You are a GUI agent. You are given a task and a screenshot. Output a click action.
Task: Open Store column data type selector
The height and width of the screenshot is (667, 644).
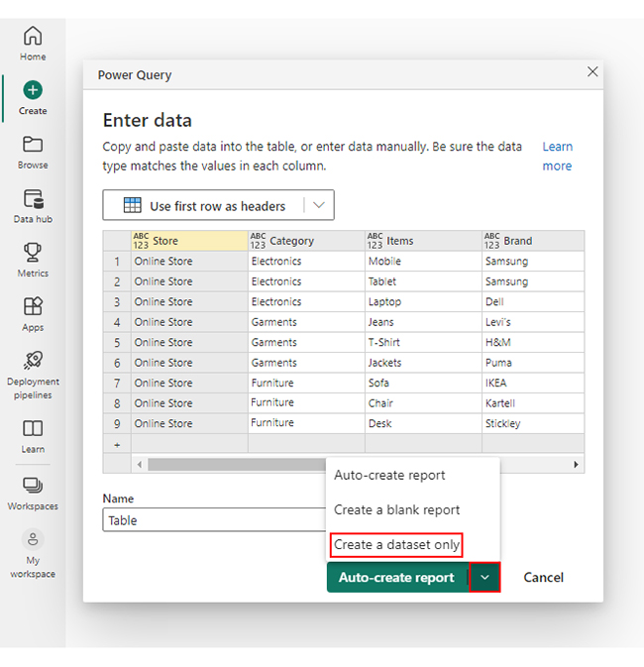(141, 241)
